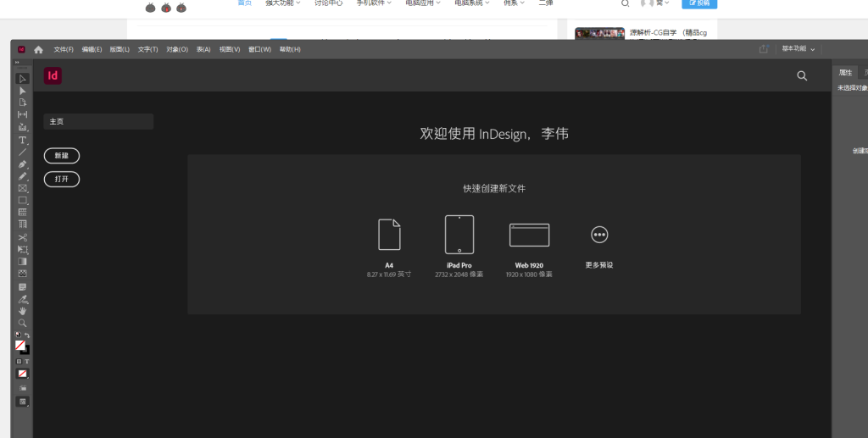Open search on InDesign home screen
This screenshot has height=438, width=868.
coord(802,75)
